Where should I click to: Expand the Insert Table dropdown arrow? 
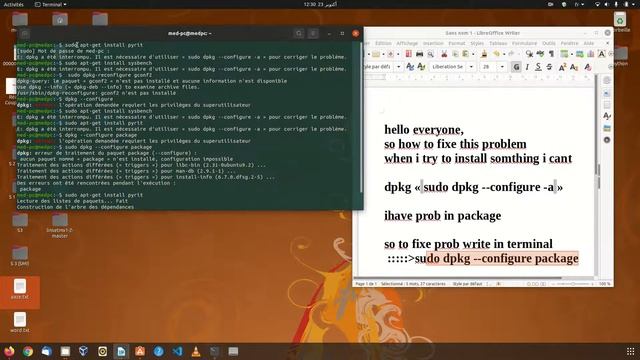click(x=571, y=54)
